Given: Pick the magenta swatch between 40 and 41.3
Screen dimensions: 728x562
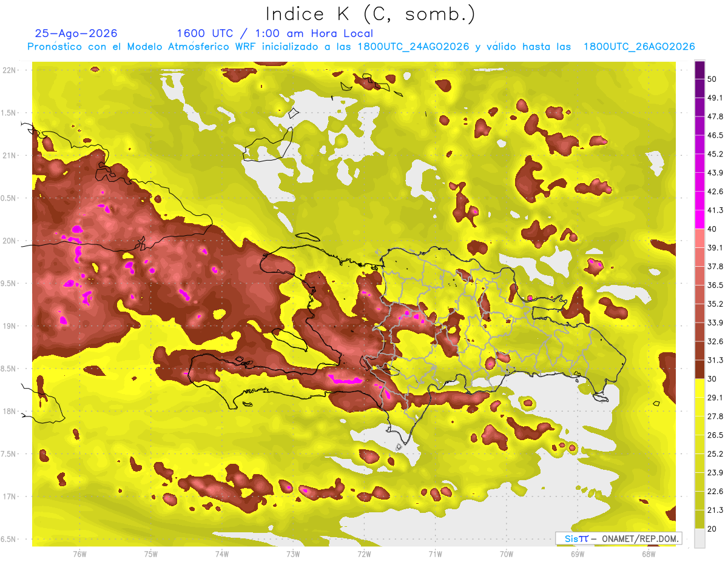Looking at the screenshot, I should [699, 219].
